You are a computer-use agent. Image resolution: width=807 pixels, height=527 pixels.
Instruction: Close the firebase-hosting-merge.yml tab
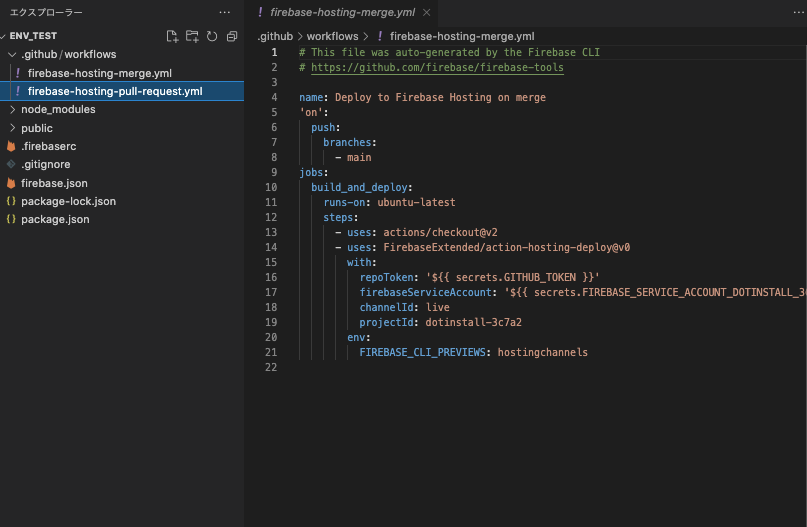(426, 13)
